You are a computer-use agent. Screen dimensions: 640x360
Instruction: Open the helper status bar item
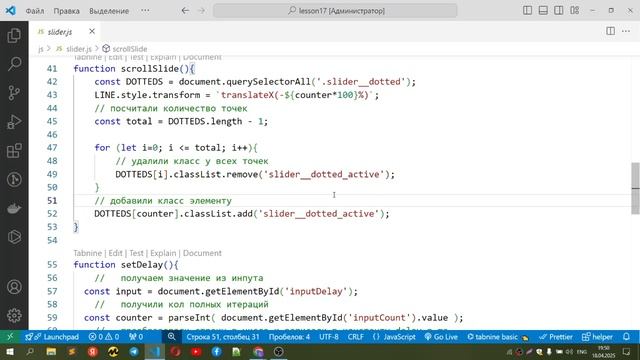tap(597, 337)
